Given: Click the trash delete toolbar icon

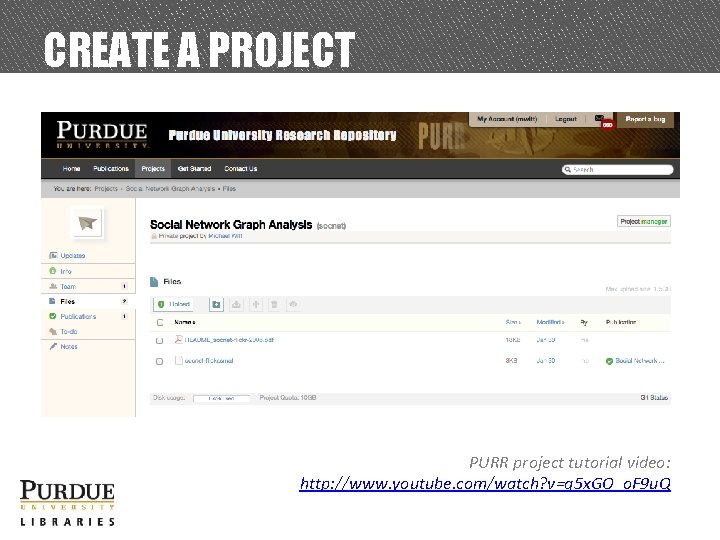Looking at the screenshot, I should [274, 304].
